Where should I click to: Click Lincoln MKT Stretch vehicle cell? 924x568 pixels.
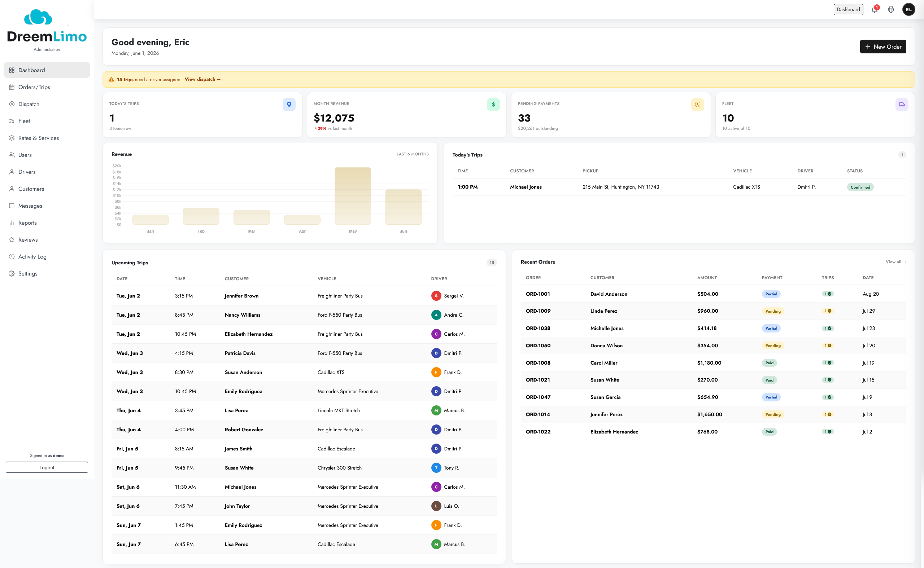[x=338, y=410]
